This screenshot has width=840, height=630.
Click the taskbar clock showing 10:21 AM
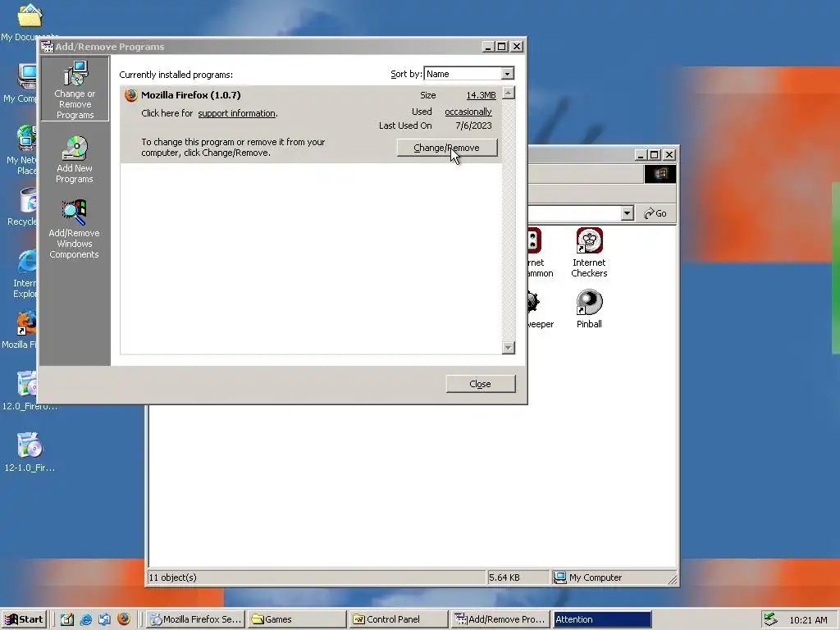click(808, 620)
